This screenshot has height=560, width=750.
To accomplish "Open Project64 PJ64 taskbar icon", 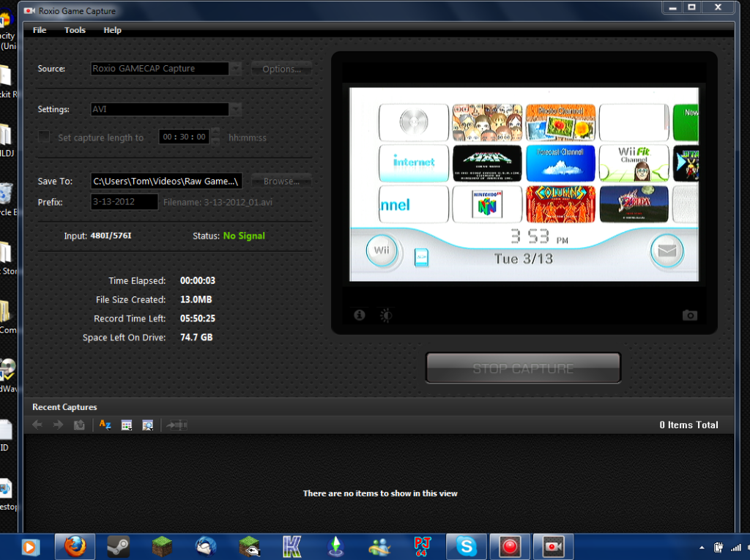I will [423, 547].
